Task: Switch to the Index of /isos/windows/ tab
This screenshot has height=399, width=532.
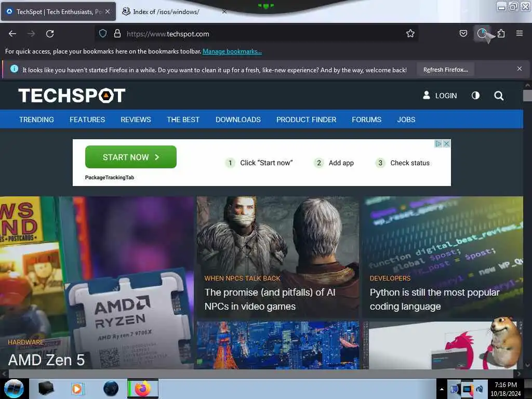Action: tap(175, 11)
